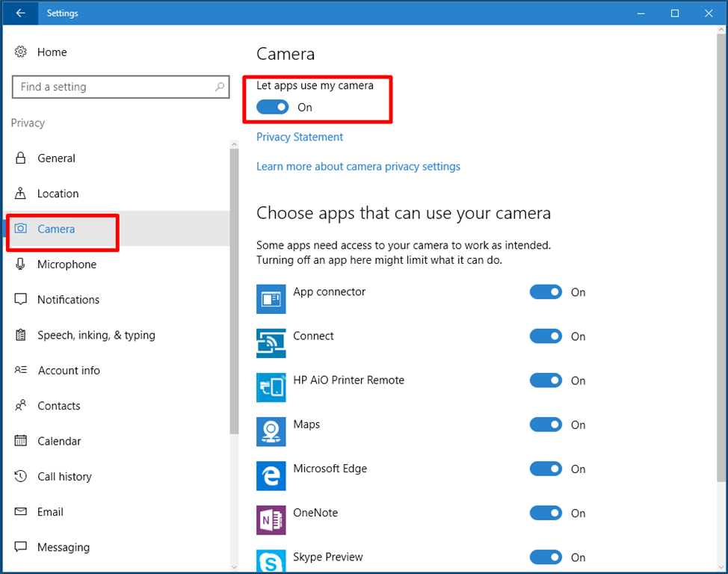Click Learn more about camera privacy settings
Screen dimensions: 728x574
(x=358, y=166)
